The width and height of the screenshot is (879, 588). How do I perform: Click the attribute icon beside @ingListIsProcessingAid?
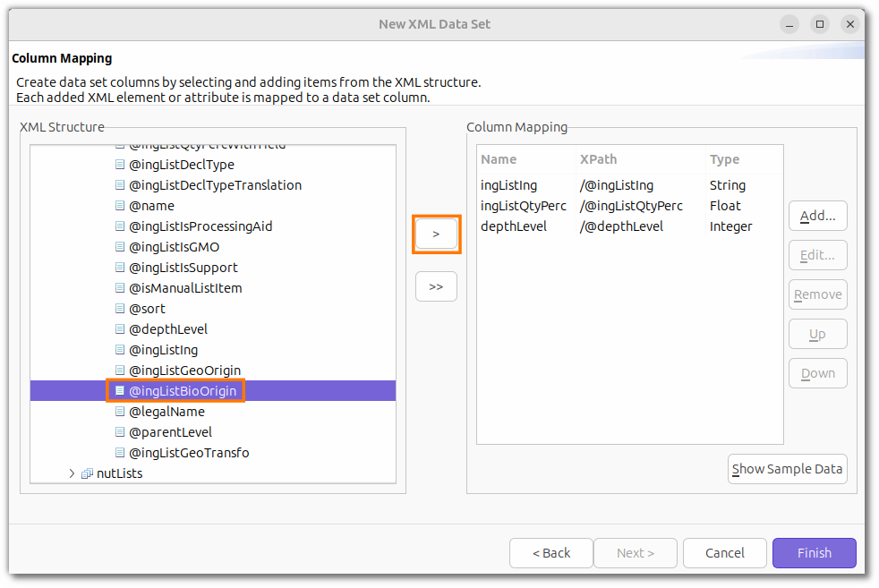point(119,226)
